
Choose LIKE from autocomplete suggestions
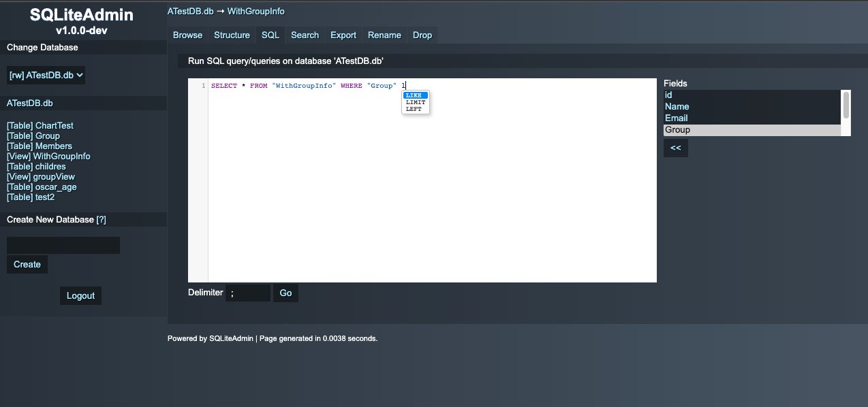pyautogui.click(x=415, y=95)
